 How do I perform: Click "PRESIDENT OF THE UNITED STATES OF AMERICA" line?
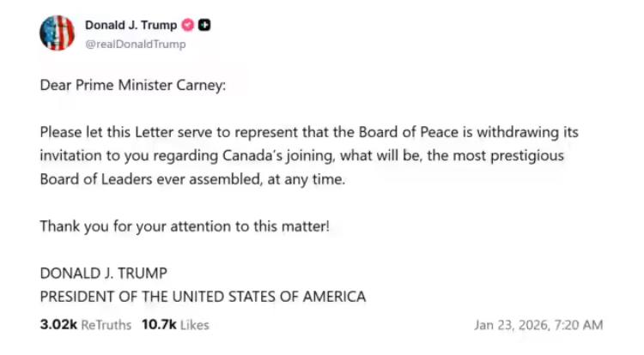point(203,297)
